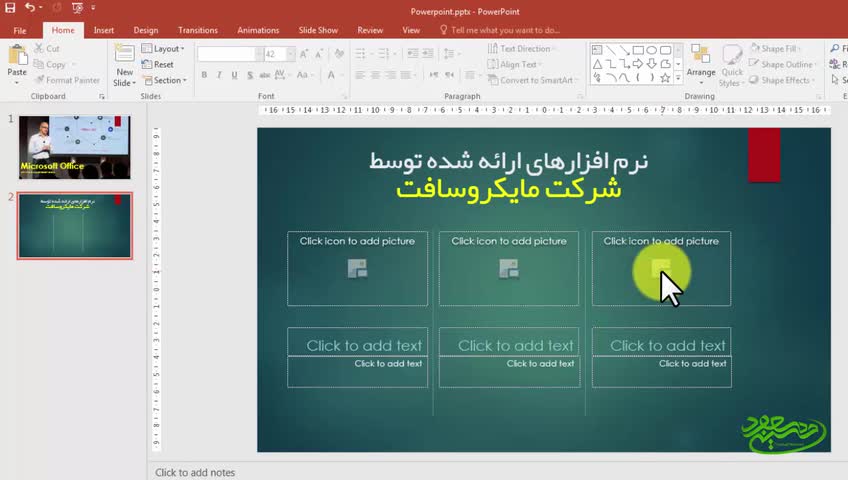Click the New Slide icon
The height and width of the screenshot is (480, 848).
click(x=124, y=54)
